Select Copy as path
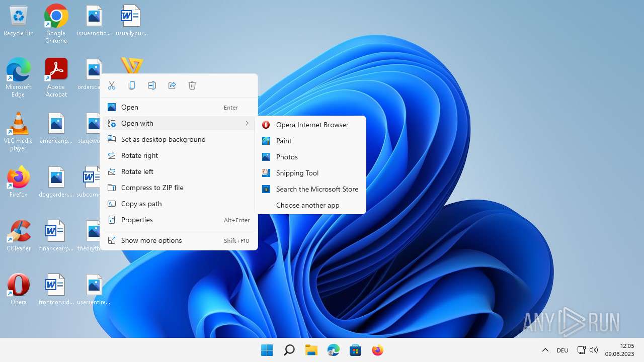This screenshot has height=362, width=644. click(179, 204)
